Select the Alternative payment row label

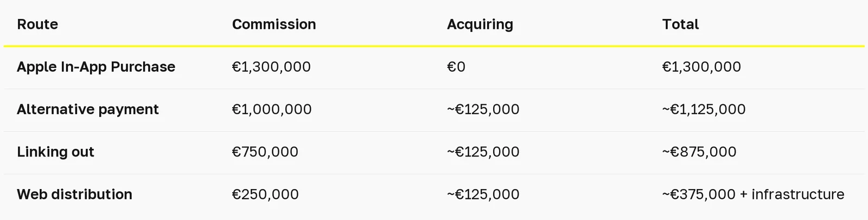pyautogui.click(x=88, y=110)
